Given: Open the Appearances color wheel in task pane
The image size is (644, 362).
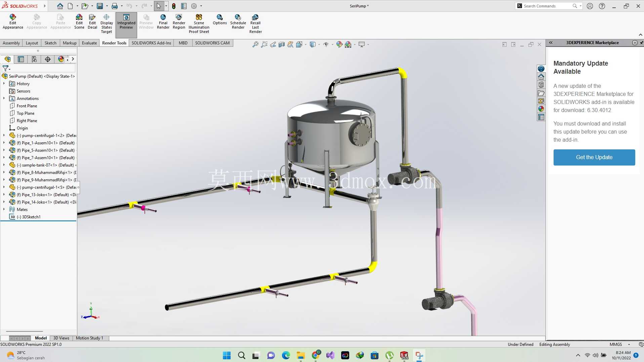Looking at the screenshot, I should 541,109.
